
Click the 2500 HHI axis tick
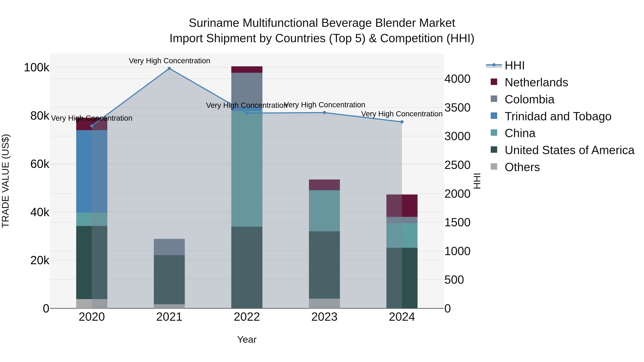coord(457,165)
